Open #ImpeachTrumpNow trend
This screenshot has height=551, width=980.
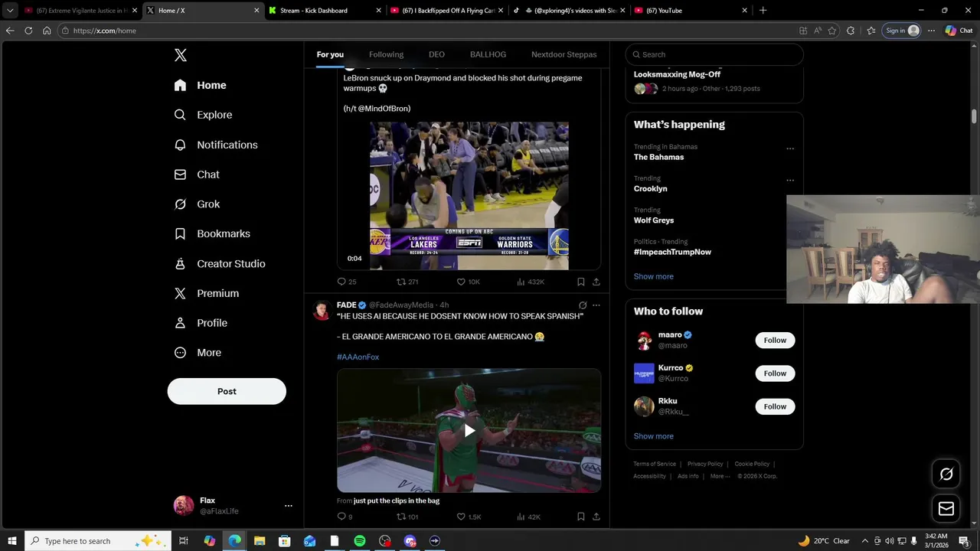[x=672, y=252]
